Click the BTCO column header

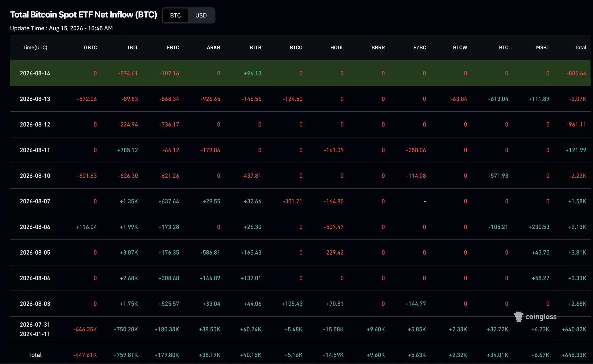point(296,47)
